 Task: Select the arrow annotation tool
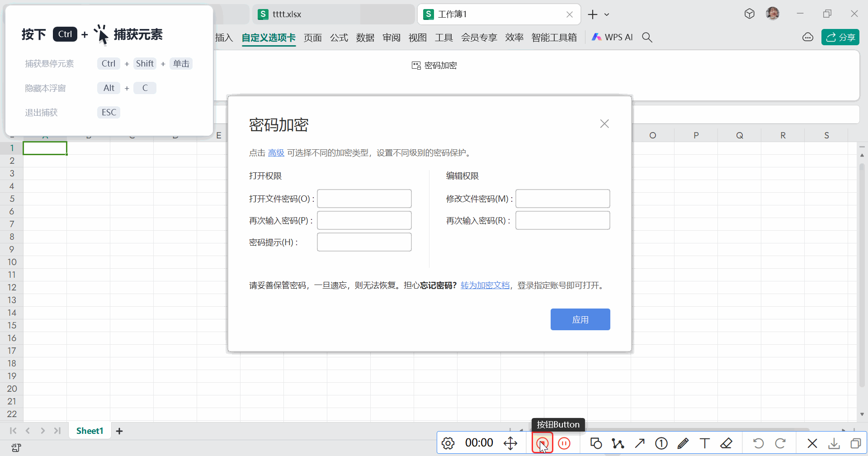pos(640,443)
